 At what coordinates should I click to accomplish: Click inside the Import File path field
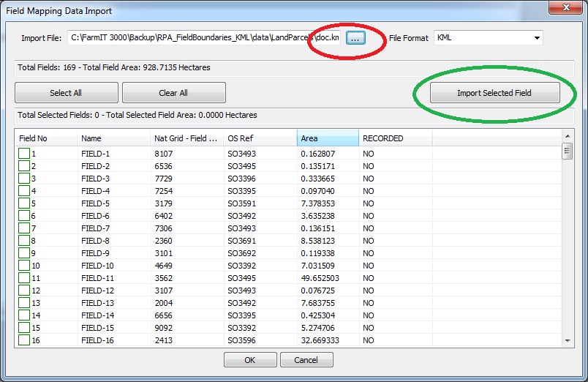point(203,38)
